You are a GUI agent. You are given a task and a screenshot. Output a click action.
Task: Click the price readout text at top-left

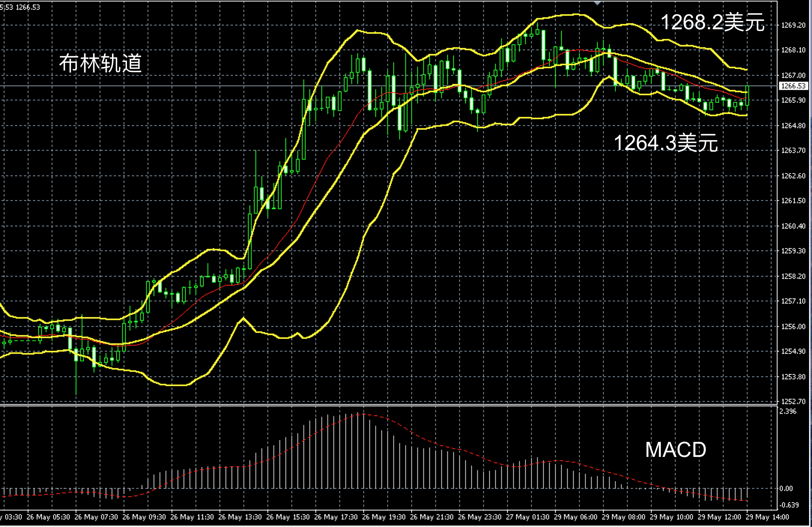[20, 7]
